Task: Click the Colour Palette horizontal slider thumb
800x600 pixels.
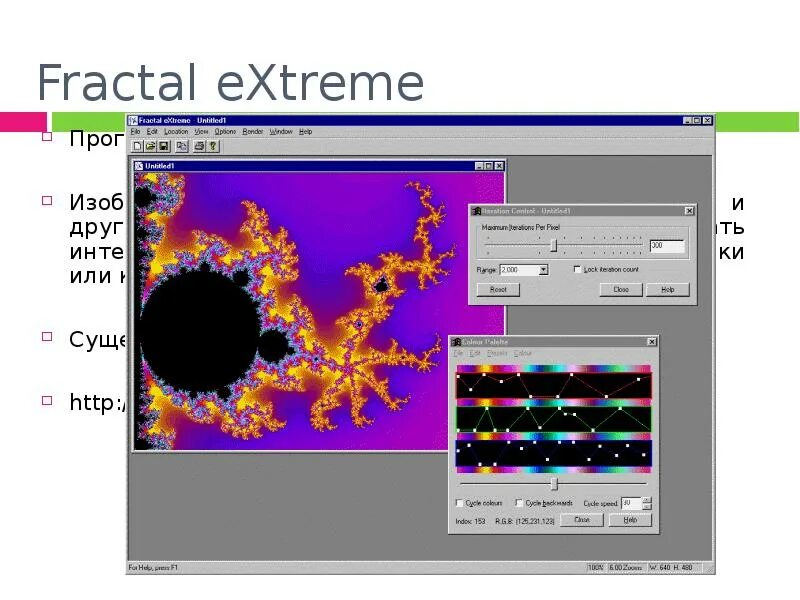Action: click(x=555, y=483)
